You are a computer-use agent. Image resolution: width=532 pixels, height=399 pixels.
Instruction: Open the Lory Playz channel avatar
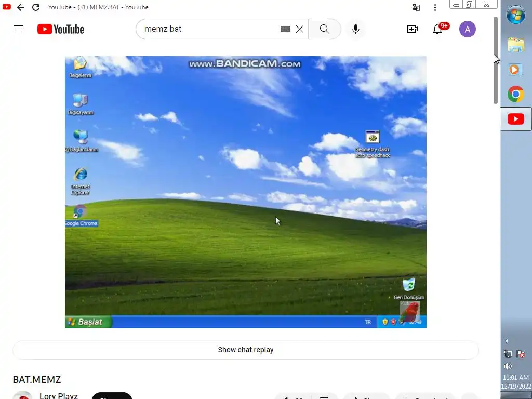pos(22,395)
